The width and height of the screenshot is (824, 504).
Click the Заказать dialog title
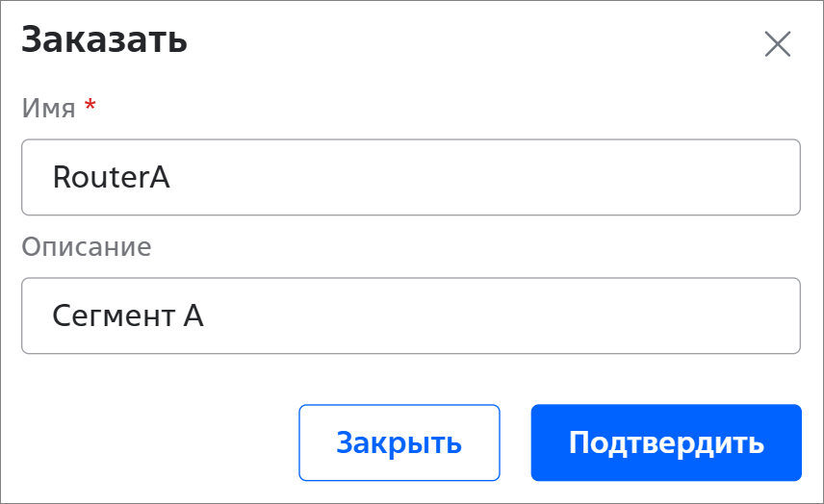pyautogui.click(x=104, y=41)
